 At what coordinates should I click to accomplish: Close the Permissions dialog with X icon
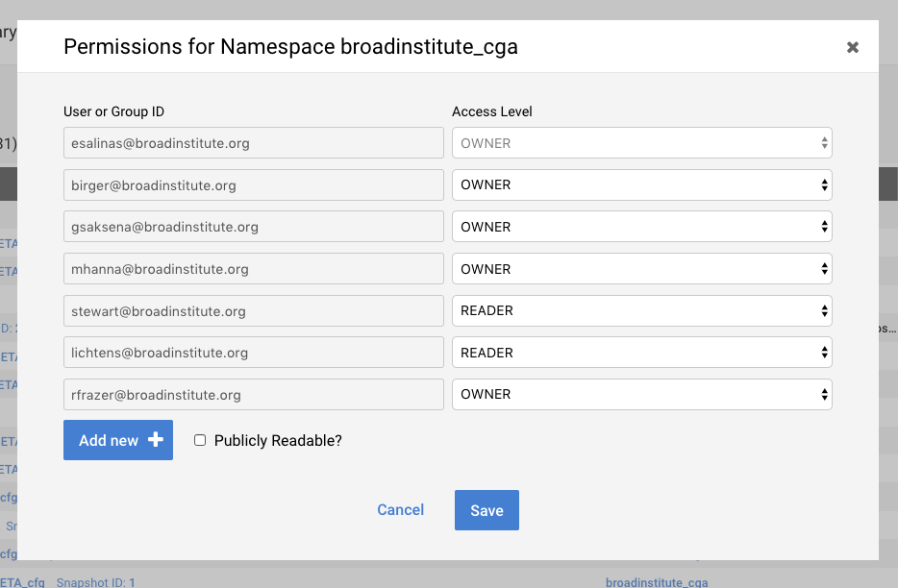852,47
